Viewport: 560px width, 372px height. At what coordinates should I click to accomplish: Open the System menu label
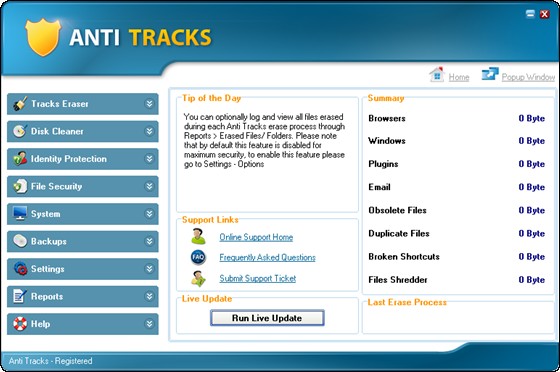[x=45, y=214]
